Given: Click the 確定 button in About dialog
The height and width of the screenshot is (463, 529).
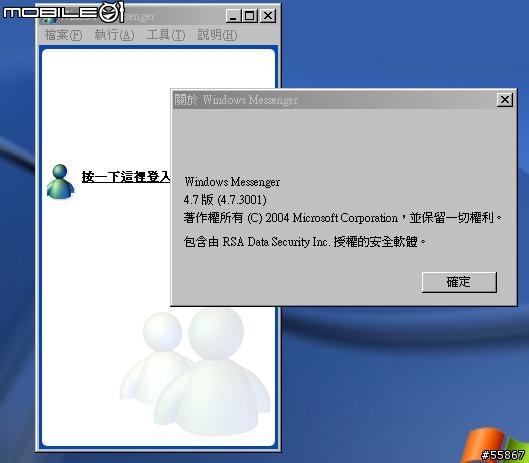Looking at the screenshot, I should pos(459,282).
